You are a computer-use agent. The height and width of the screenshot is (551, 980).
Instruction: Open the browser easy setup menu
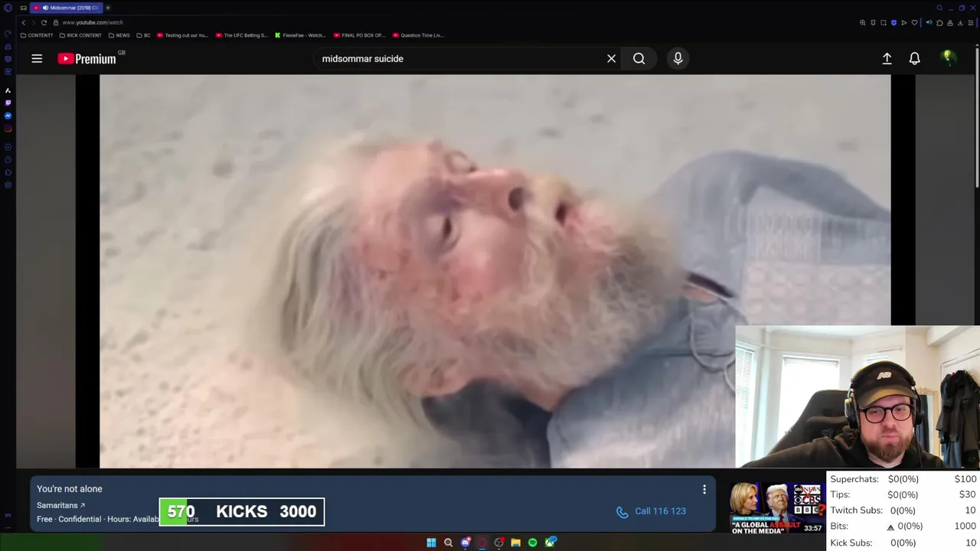tap(971, 23)
